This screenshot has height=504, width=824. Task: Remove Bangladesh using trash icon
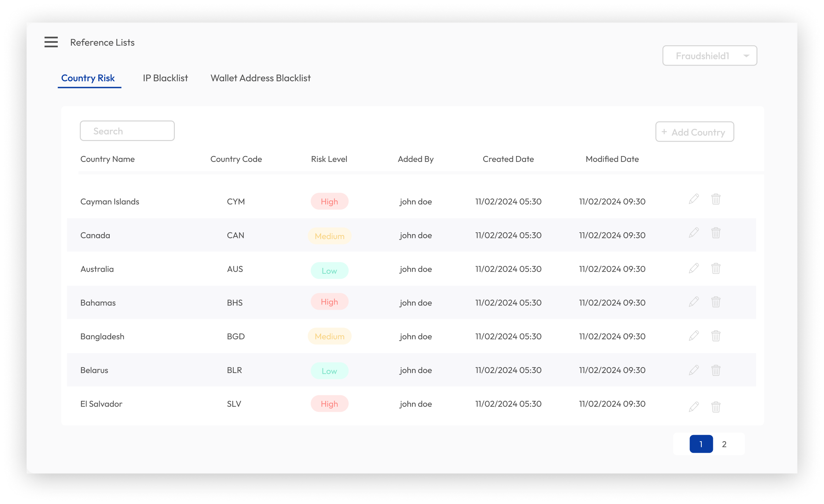click(x=716, y=336)
